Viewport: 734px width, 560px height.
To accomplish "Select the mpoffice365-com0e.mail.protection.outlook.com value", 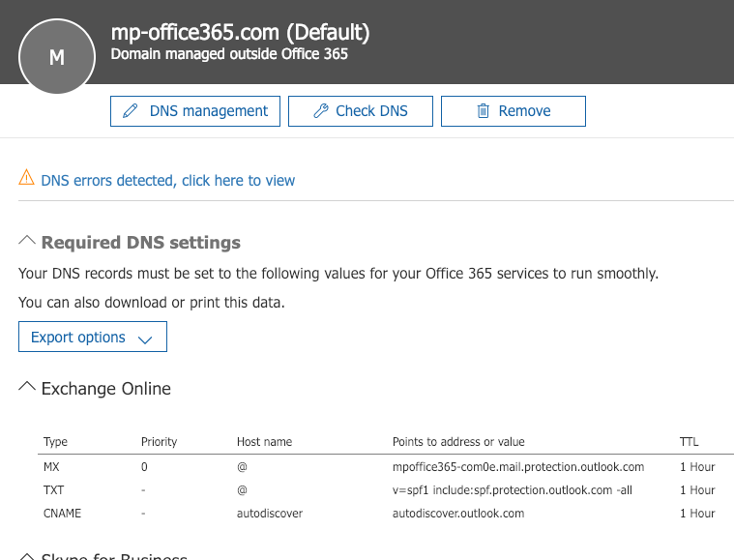I will pos(518,467).
